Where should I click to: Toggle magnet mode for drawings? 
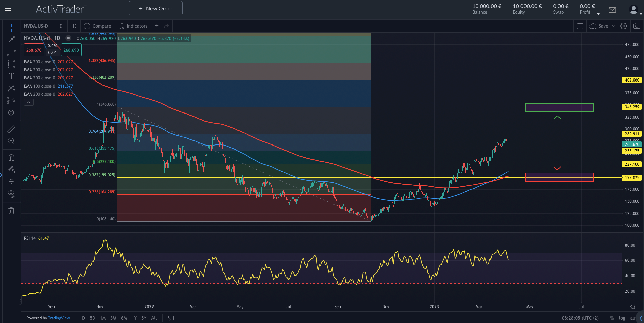(x=11, y=157)
